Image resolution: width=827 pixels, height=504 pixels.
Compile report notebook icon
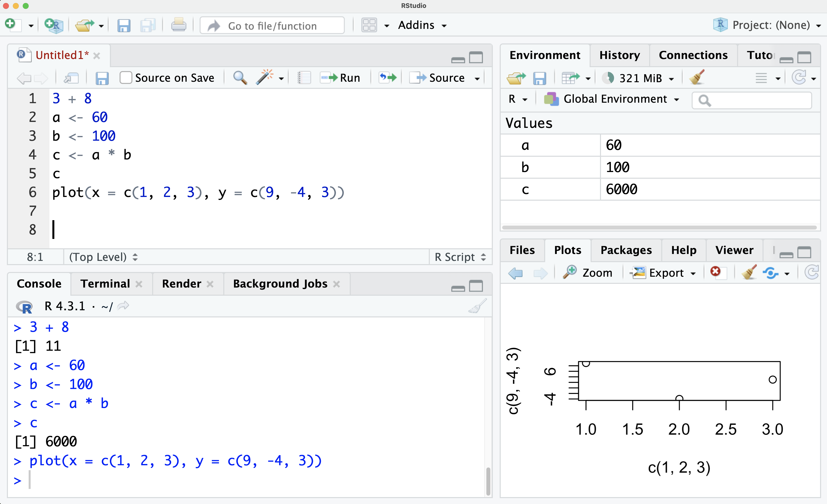(304, 78)
